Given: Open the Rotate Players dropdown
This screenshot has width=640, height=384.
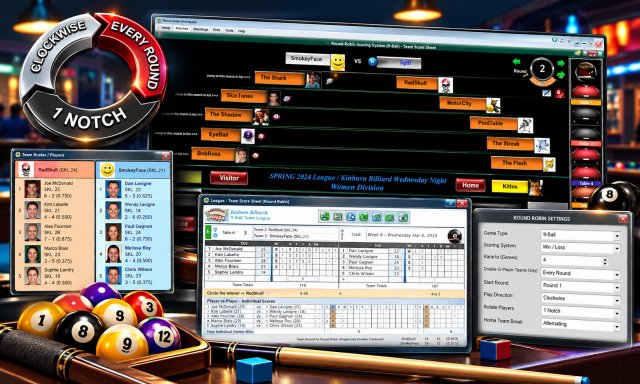Looking at the screenshot, I should pos(580,311).
